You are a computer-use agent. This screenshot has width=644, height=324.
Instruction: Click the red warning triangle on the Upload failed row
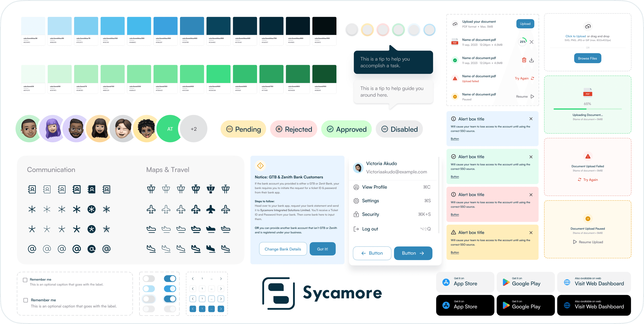(455, 78)
